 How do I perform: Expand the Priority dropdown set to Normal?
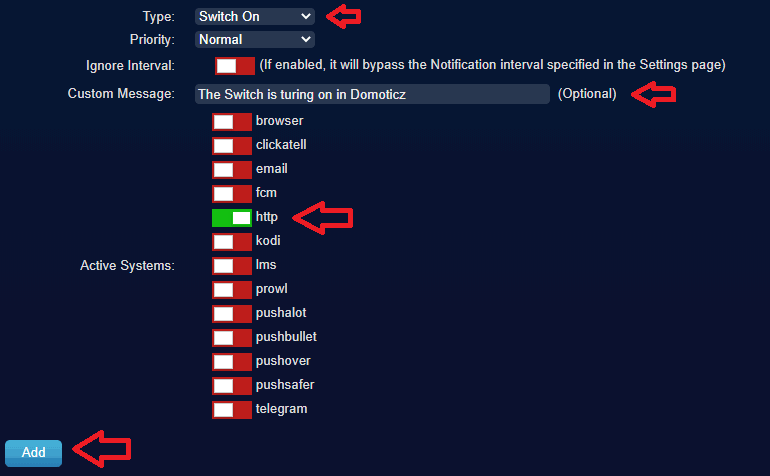coord(254,39)
